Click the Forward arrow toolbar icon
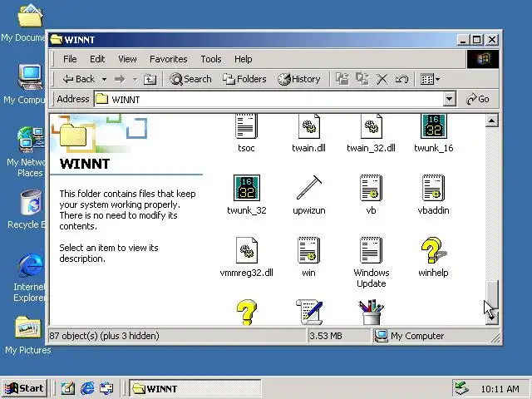The height and width of the screenshot is (399, 532). coord(120,80)
